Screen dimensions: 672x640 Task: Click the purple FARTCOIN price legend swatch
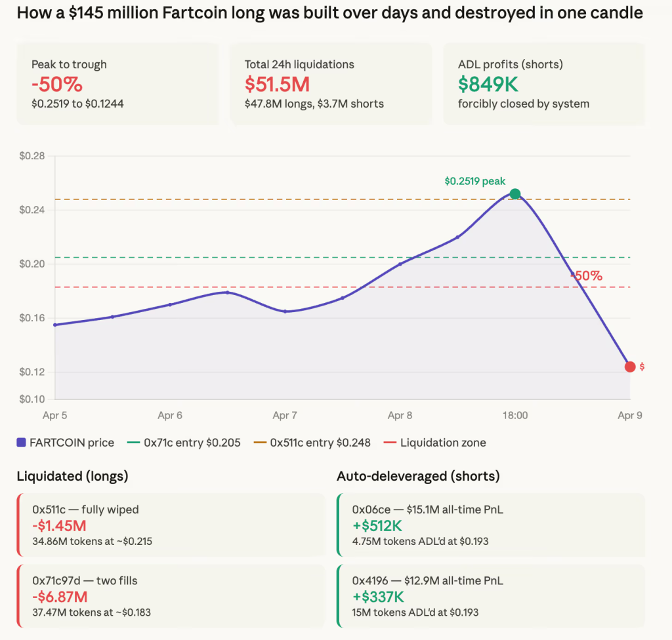pyautogui.click(x=22, y=443)
